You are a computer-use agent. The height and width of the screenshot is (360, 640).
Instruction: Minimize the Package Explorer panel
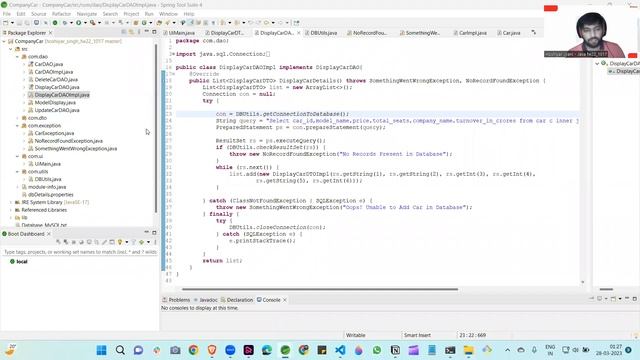tap(147, 32)
